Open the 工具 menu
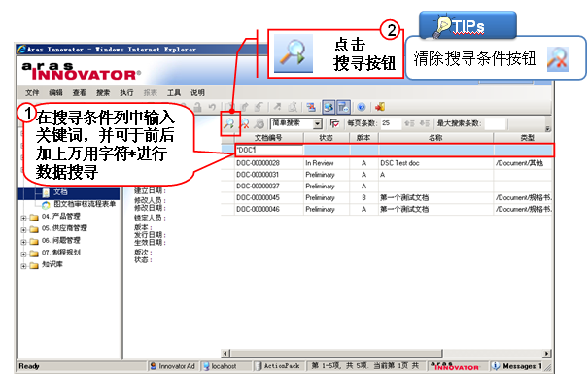Screen dimensions: 588x374 click(x=174, y=92)
